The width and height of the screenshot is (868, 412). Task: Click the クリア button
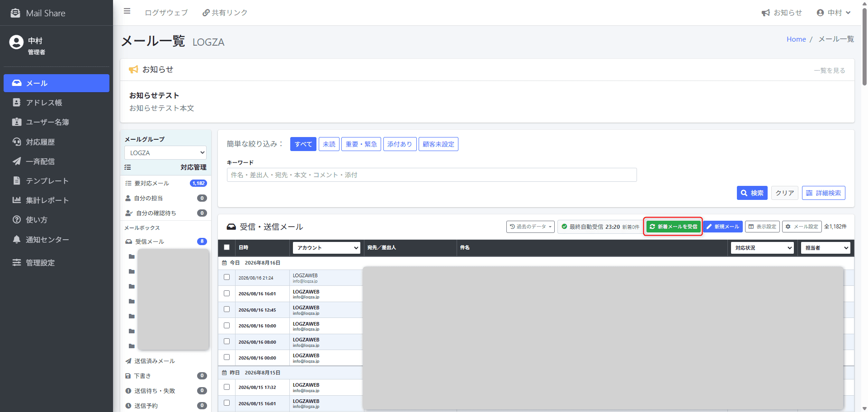785,193
